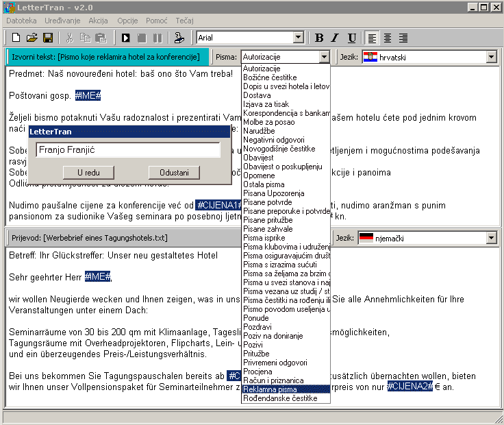Select Rođendanske čestitke in list
The image size is (504, 425).
[286, 398]
